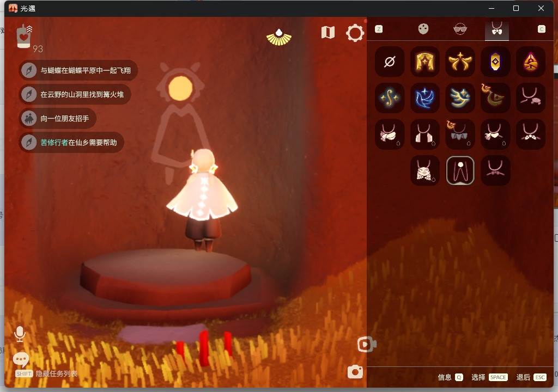Click the character on the pedestal
The image size is (558, 392).
click(x=203, y=200)
